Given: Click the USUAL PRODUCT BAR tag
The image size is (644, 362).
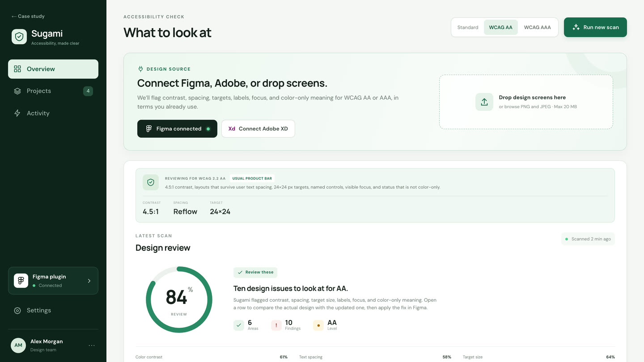Looking at the screenshot, I should coord(252,178).
